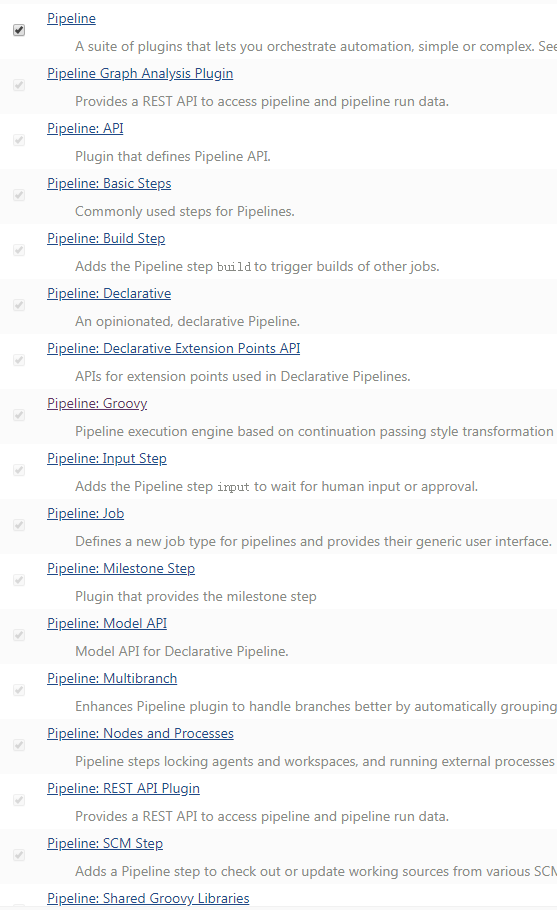Uncheck the Pipeline plugin checkbox
557x910 pixels.
(x=19, y=30)
